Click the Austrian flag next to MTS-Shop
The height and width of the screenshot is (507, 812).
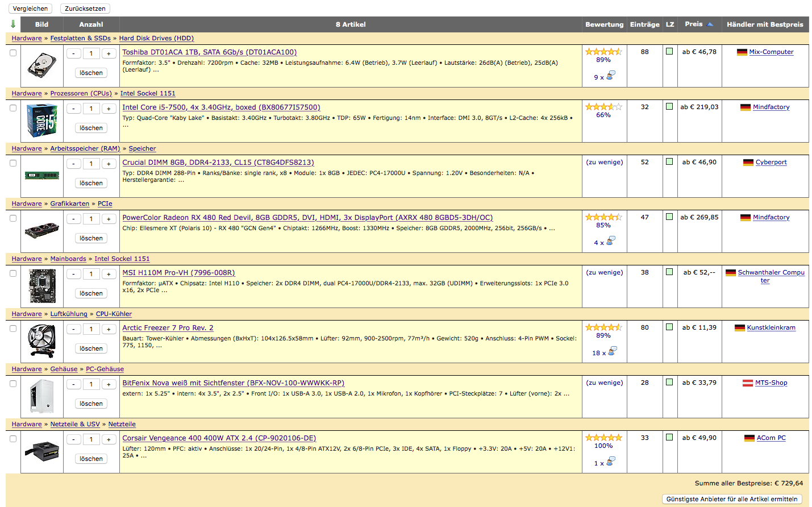[748, 383]
